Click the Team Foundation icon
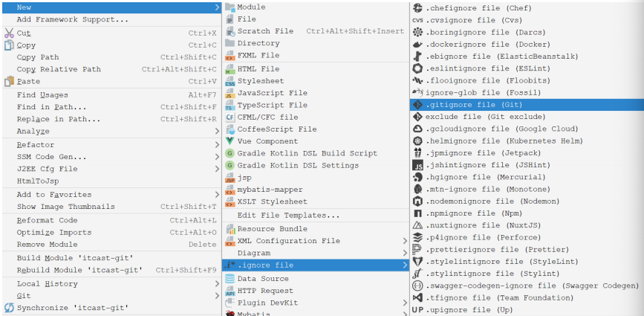The height and width of the screenshot is (316, 644). [x=417, y=298]
